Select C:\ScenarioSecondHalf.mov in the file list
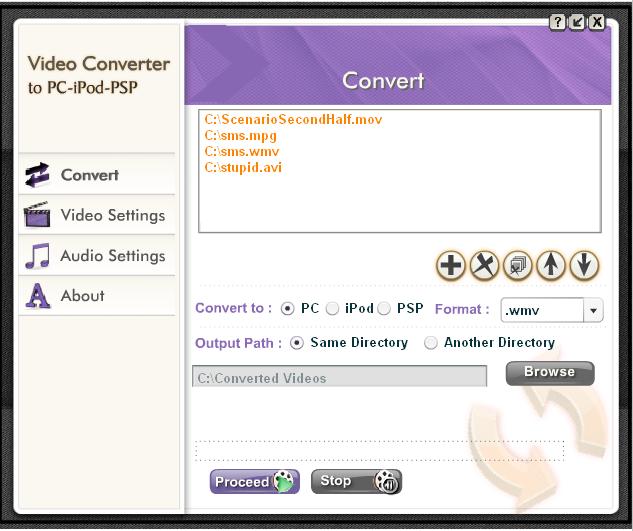The height and width of the screenshot is (531, 633). (x=293, y=120)
